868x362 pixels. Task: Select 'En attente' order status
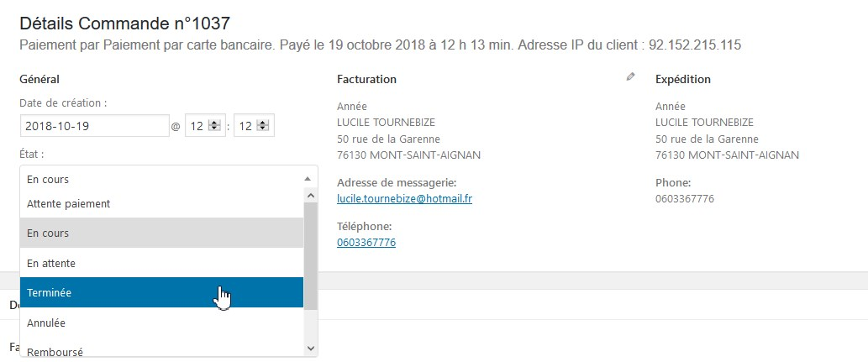[161, 264]
